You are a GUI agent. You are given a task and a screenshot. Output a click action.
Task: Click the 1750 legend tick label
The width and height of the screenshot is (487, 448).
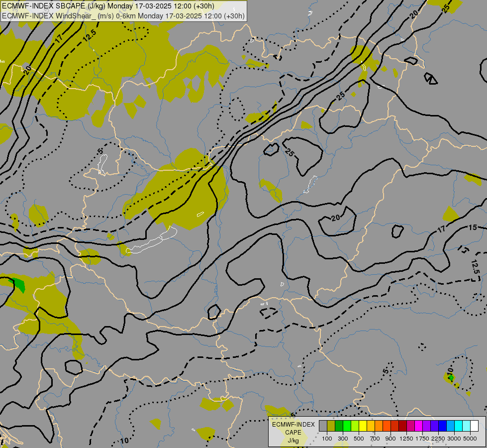[x=422, y=439]
